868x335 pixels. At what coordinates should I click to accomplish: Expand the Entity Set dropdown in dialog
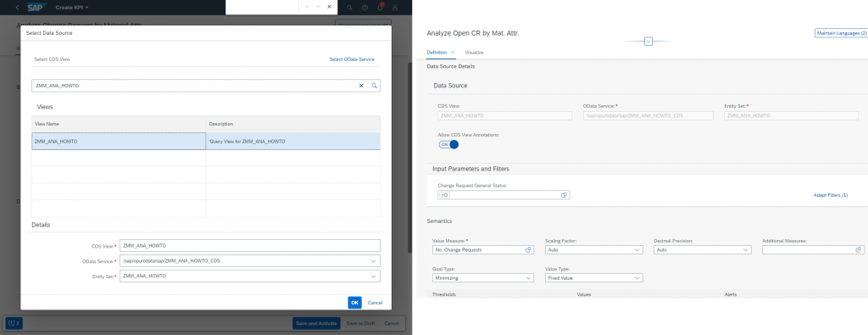pos(374,276)
